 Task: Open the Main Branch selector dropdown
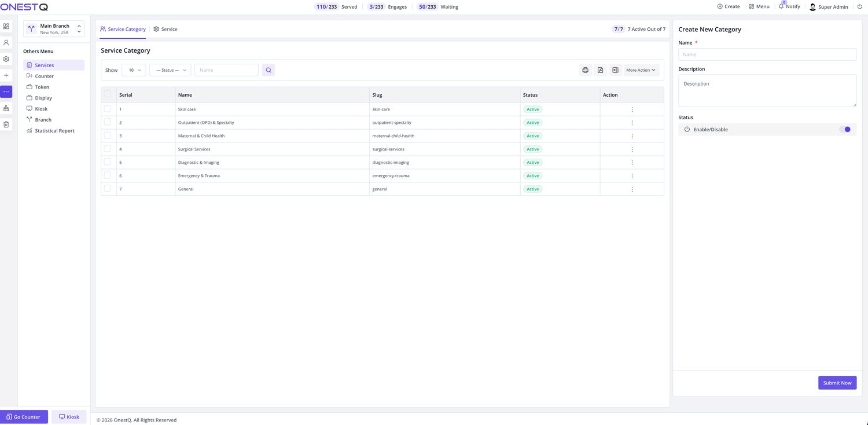54,29
